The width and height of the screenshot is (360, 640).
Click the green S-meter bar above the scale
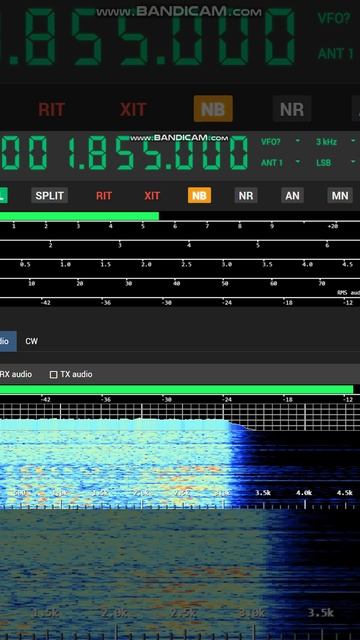point(79,216)
